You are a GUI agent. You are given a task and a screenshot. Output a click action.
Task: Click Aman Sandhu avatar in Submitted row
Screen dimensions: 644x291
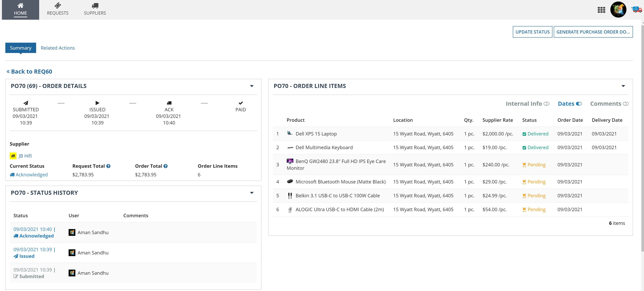tap(72, 273)
